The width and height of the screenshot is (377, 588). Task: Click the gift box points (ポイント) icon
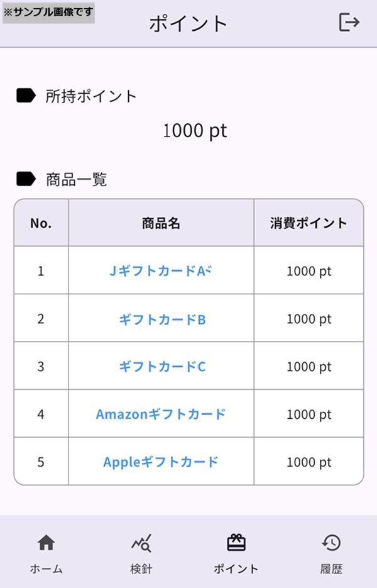pyautogui.click(x=235, y=543)
